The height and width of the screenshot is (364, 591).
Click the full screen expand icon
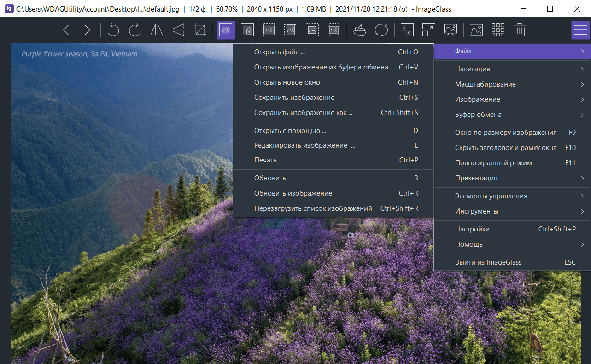coord(429,30)
